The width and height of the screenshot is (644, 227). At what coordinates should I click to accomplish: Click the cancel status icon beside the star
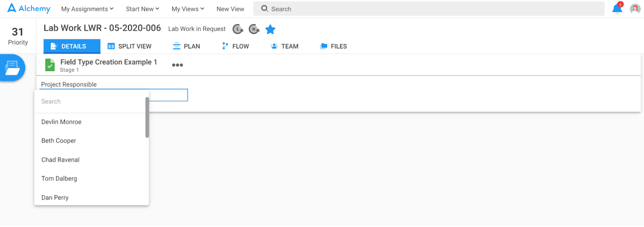(x=254, y=29)
